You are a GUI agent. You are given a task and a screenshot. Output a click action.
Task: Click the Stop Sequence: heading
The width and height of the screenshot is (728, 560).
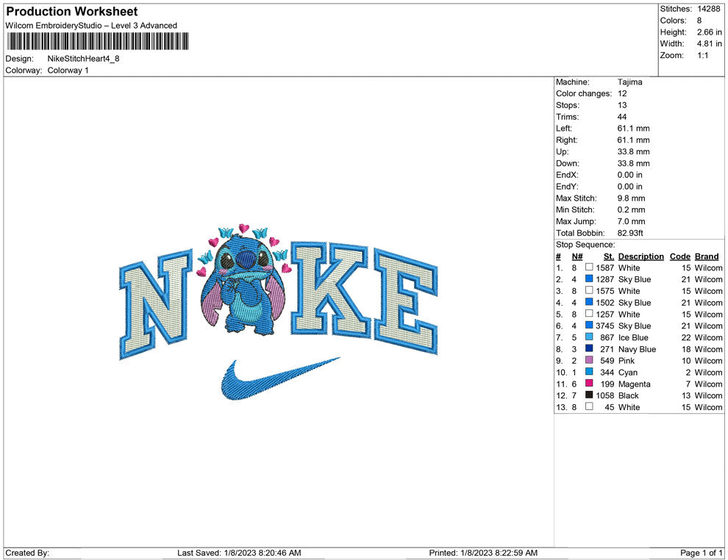click(585, 244)
